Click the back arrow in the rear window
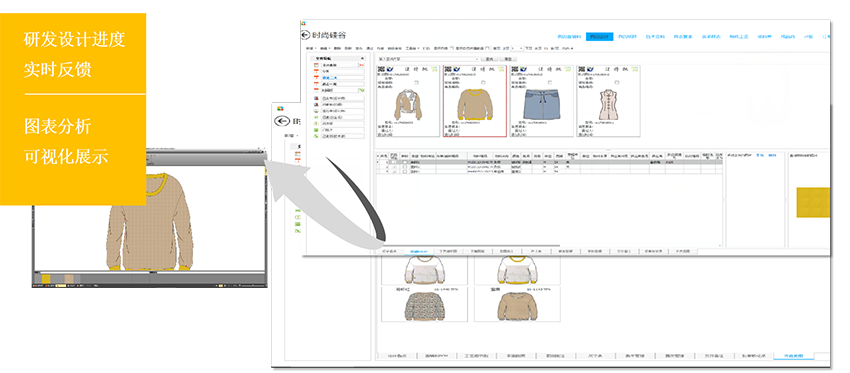The height and width of the screenshot is (373, 850). pyautogui.click(x=281, y=121)
